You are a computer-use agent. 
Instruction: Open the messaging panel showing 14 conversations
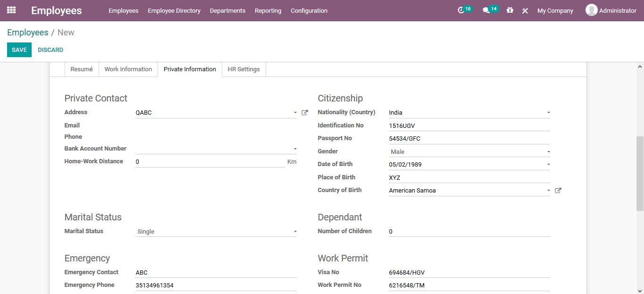pyautogui.click(x=489, y=9)
